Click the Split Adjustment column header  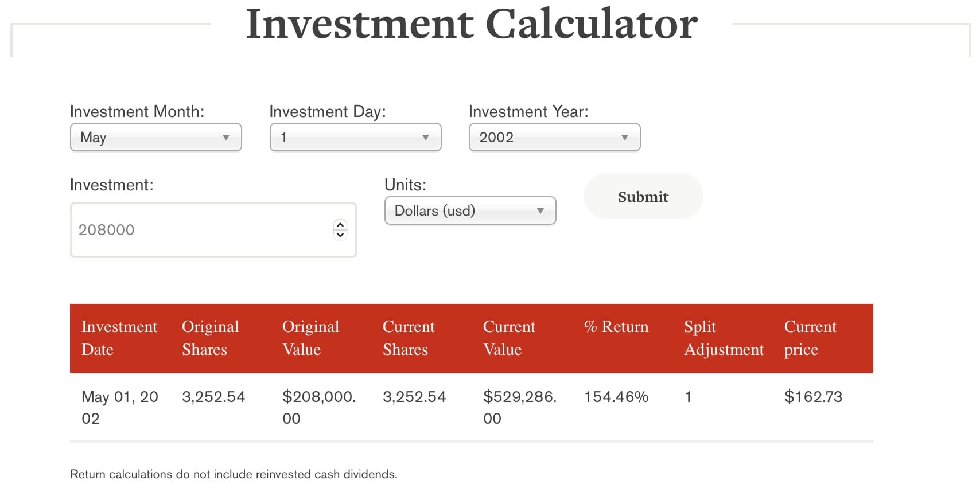(x=724, y=338)
